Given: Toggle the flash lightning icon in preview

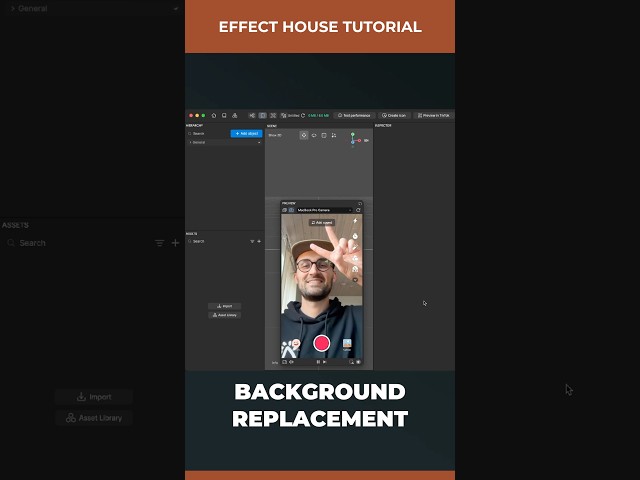Looking at the screenshot, I should pos(355,221).
